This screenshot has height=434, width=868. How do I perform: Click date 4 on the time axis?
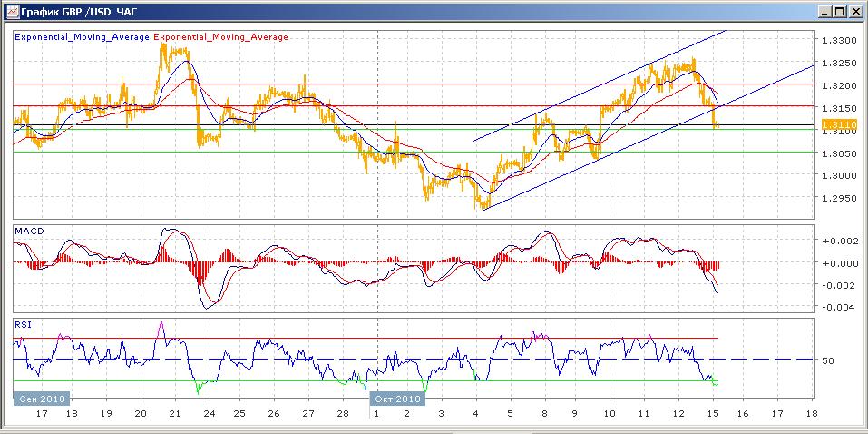pyautogui.click(x=476, y=412)
